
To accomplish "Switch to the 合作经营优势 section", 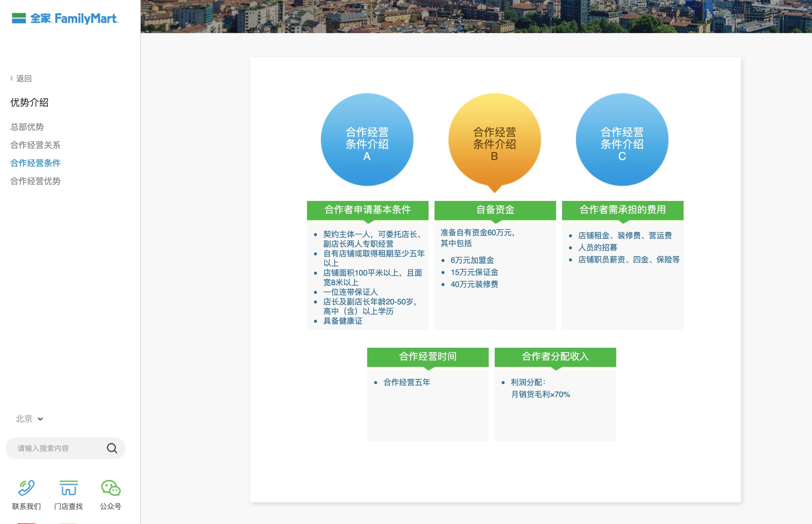I will [35, 181].
